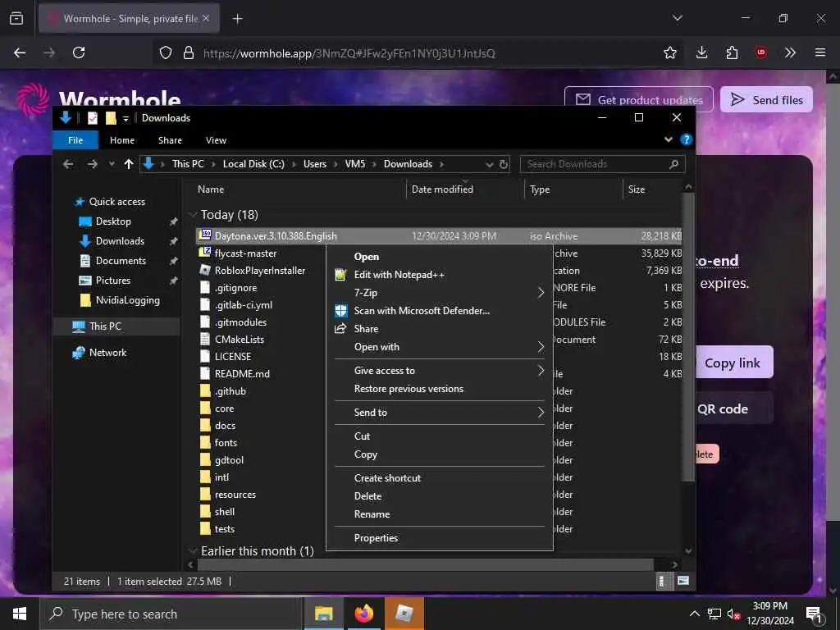Show hidden system tray icons
840x630 pixels.
pos(694,614)
